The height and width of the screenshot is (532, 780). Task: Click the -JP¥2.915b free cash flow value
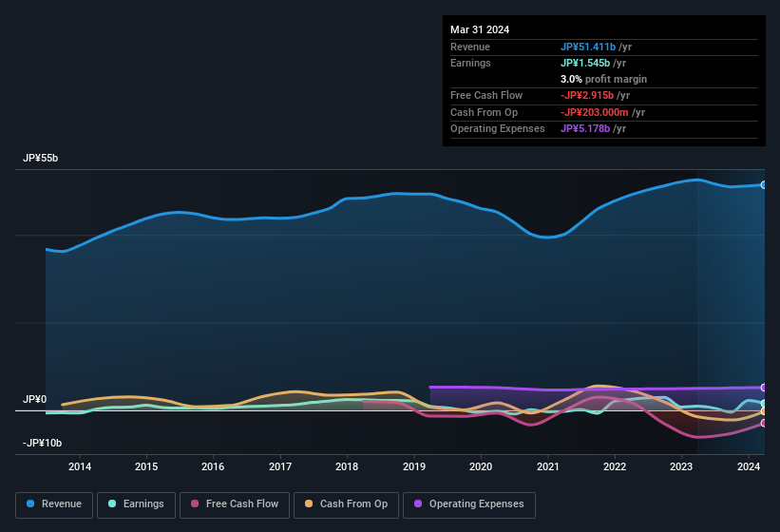[587, 95]
